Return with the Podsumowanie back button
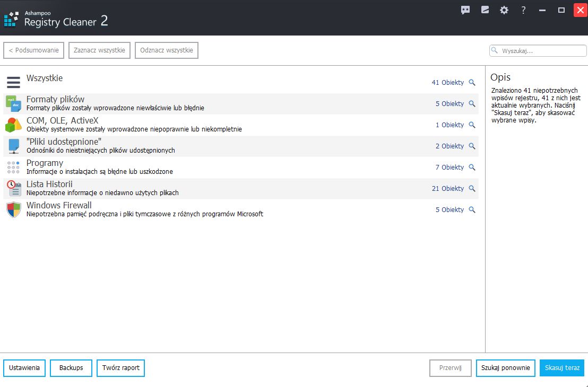This screenshot has width=588, height=387. 33,50
